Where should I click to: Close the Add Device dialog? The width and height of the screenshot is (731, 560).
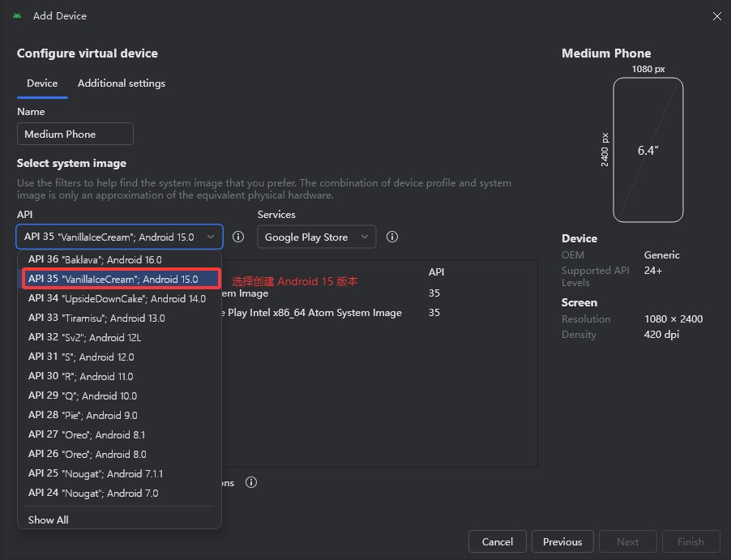tap(717, 16)
